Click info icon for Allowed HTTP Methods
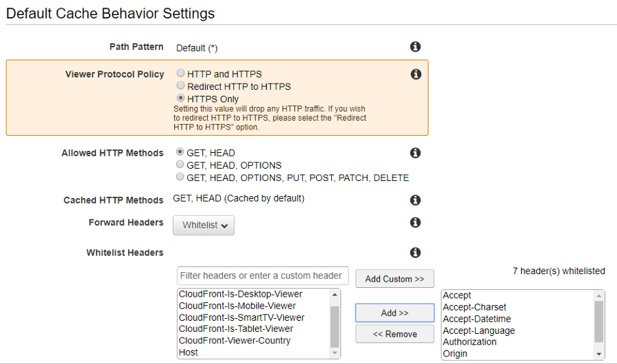This screenshot has width=617, height=364. 415,153
